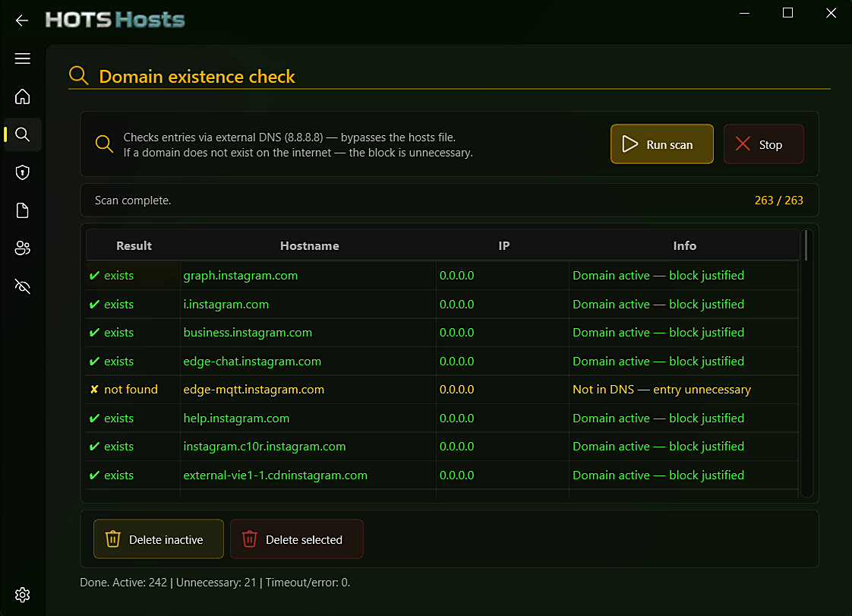Select the search sidebar icon
This screenshot has height=616, width=852.
(22, 134)
